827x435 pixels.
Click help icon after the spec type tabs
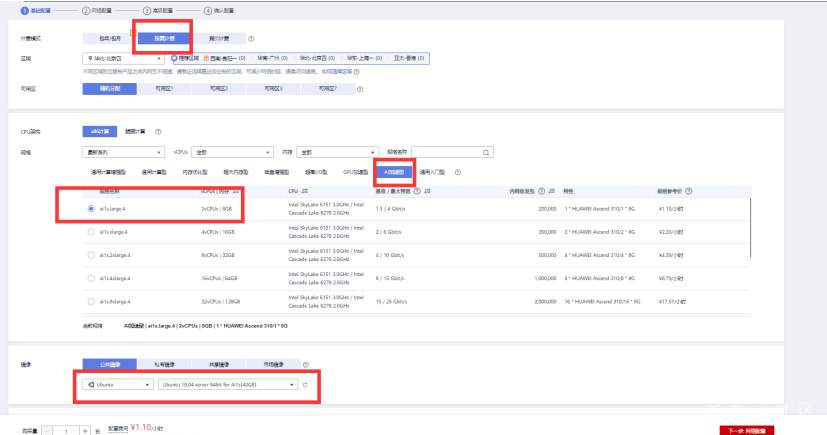click(458, 172)
